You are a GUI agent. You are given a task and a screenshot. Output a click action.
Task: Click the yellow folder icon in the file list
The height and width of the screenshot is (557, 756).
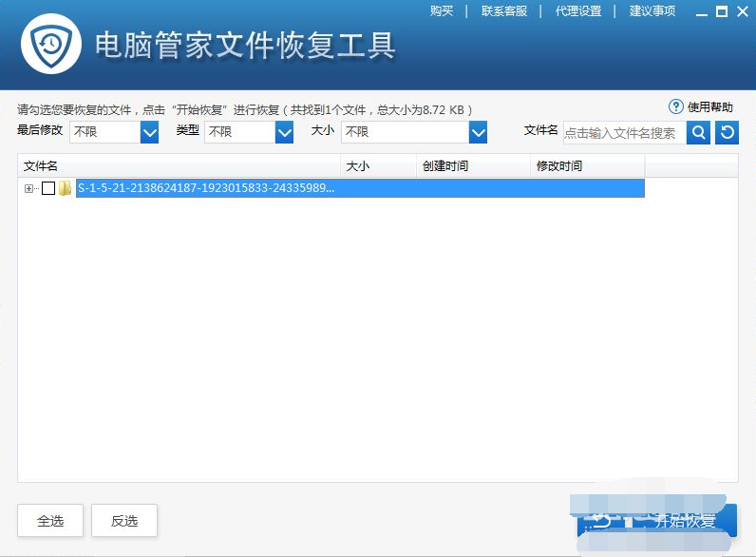tap(65, 188)
